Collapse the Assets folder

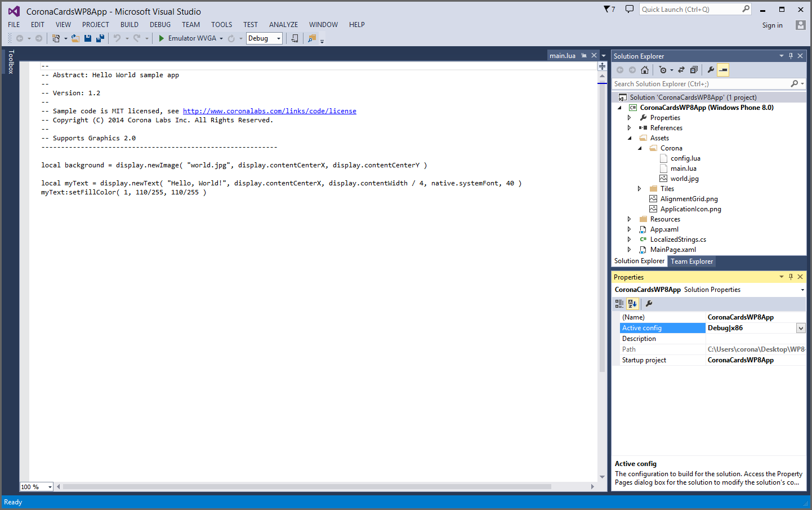pos(630,138)
